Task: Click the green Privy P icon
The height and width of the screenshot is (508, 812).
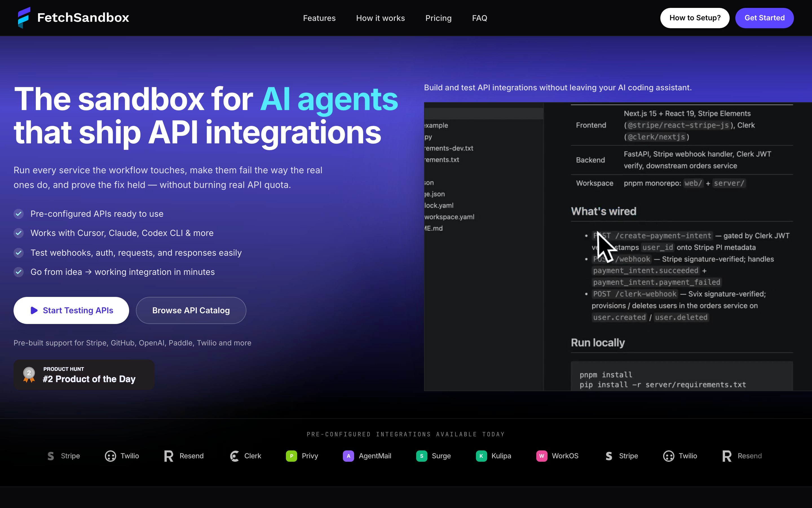Action: 291,456
